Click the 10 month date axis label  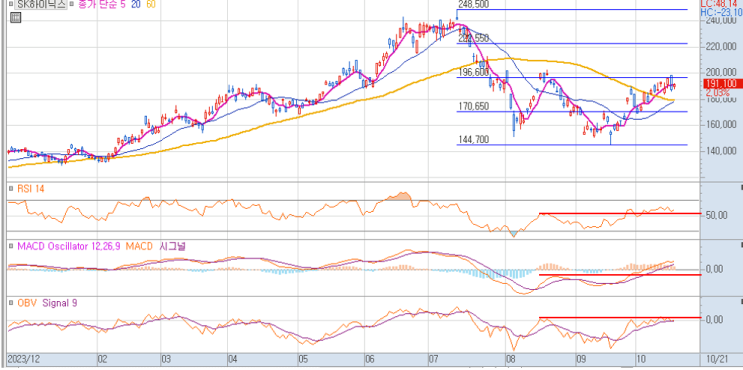point(641,359)
